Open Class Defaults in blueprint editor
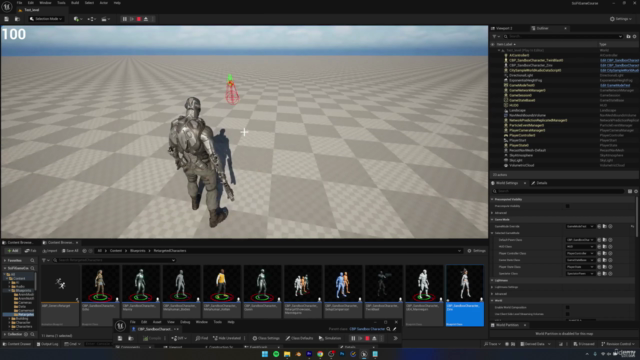Viewport: 640px width, 360px height. coord(299,338)
